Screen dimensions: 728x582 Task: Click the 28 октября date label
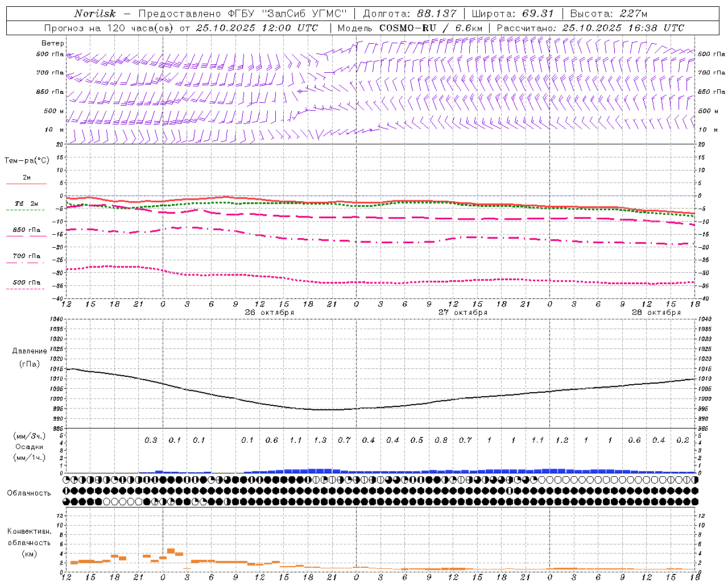(x=656, y=312)
